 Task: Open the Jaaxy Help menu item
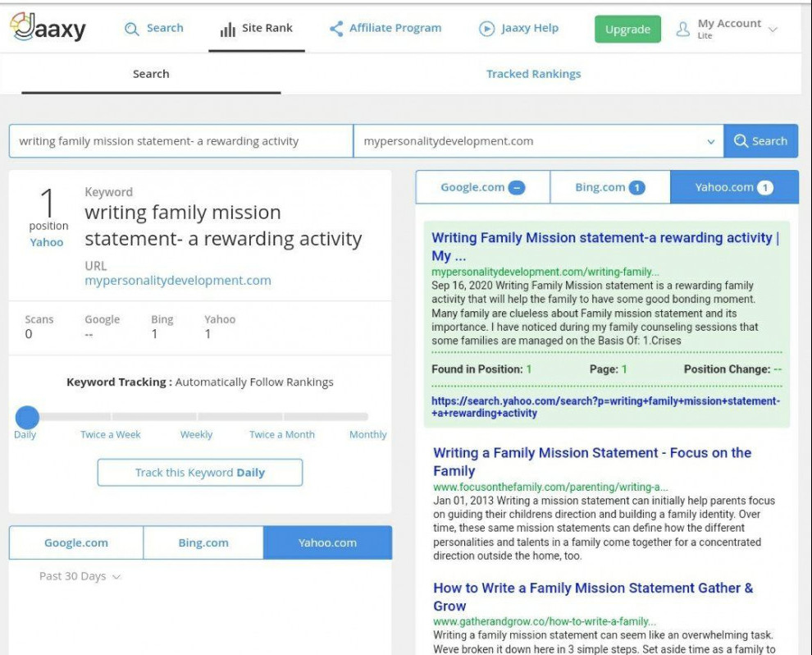click(518, 28)
